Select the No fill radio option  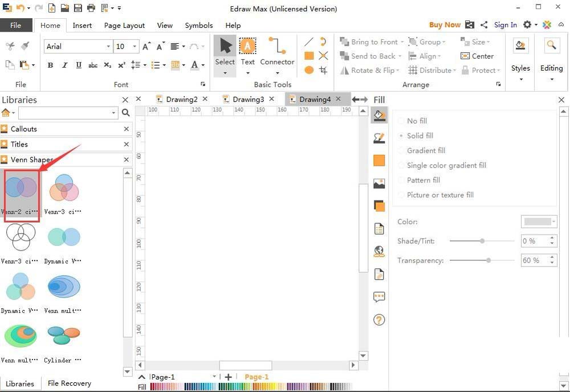401,121
